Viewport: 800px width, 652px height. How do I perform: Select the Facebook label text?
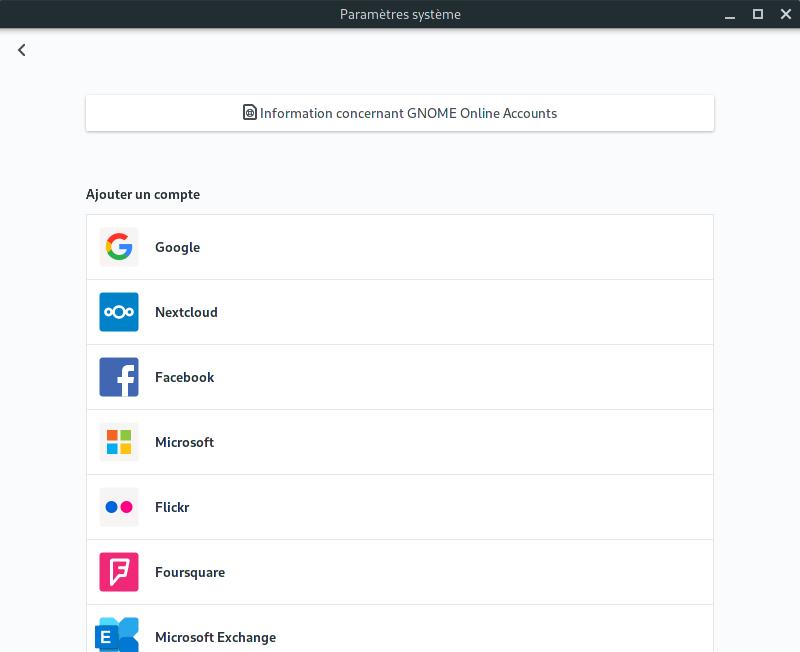coord(185,377)
